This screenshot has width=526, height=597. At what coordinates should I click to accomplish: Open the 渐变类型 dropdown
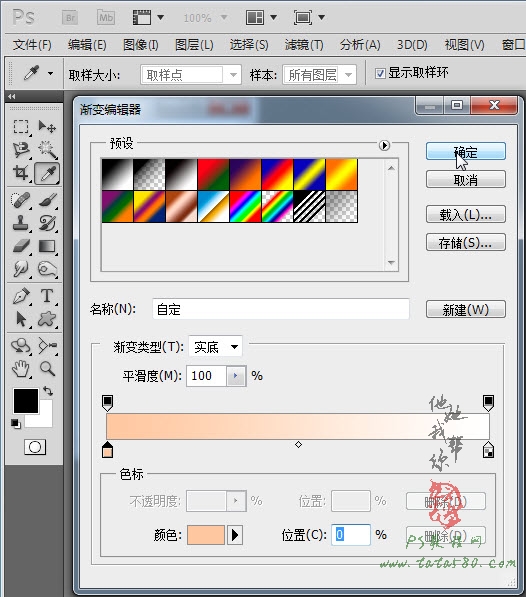(x=215, y=347)
